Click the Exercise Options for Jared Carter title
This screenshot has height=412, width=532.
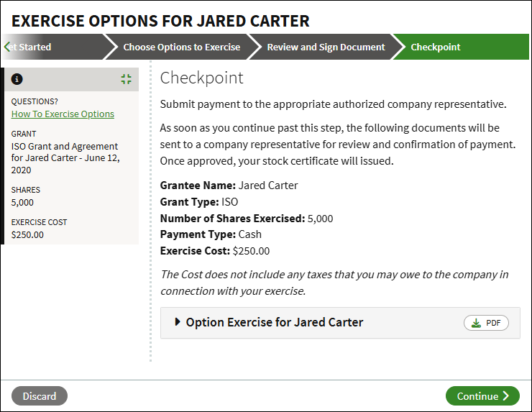(160, 20)
